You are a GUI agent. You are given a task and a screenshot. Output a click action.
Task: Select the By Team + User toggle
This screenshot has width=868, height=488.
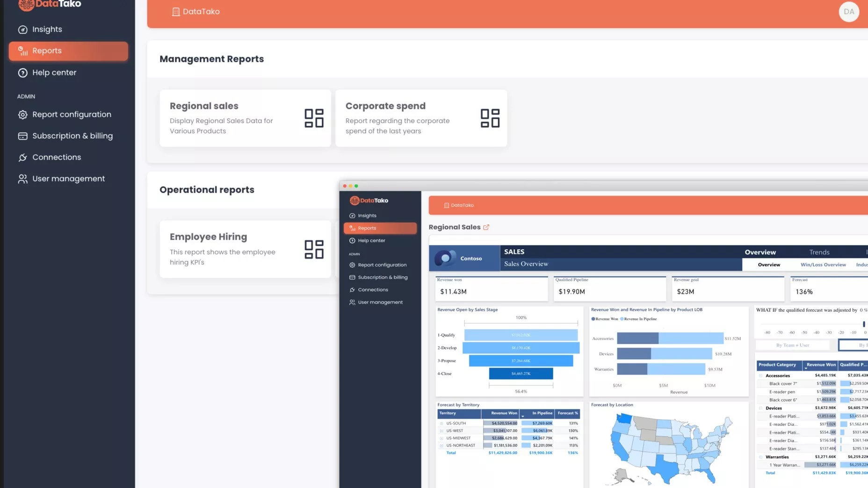[x=792, y=345]
